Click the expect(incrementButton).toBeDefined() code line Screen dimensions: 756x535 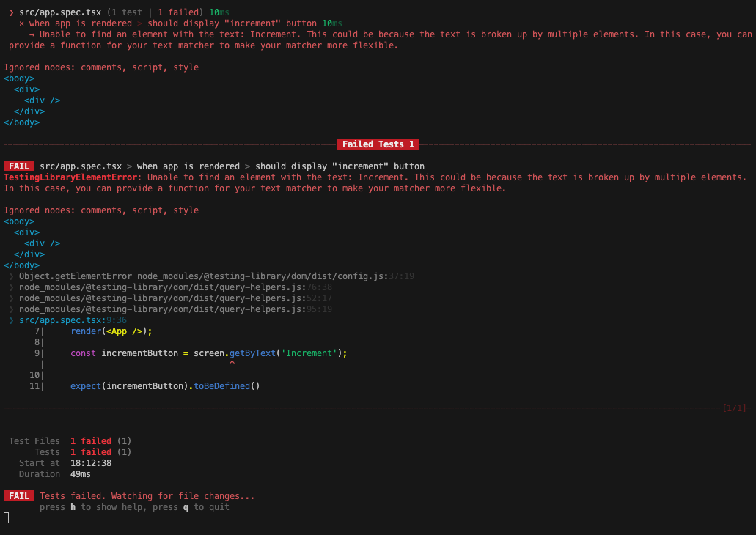pos(165,386)
